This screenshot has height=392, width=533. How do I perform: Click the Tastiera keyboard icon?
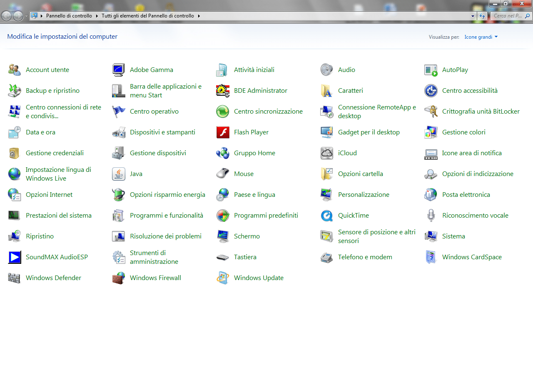point(223,257)
